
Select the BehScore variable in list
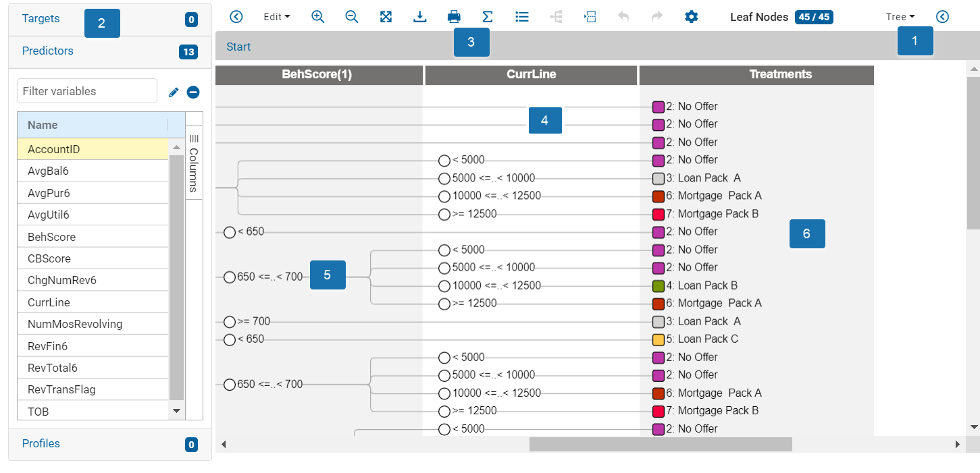coord(52,237)
